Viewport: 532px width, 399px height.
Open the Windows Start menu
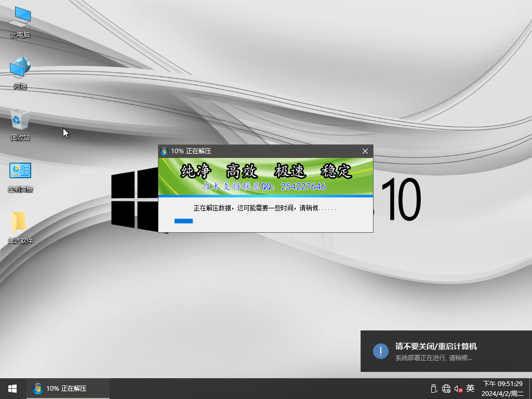[12, 389]
